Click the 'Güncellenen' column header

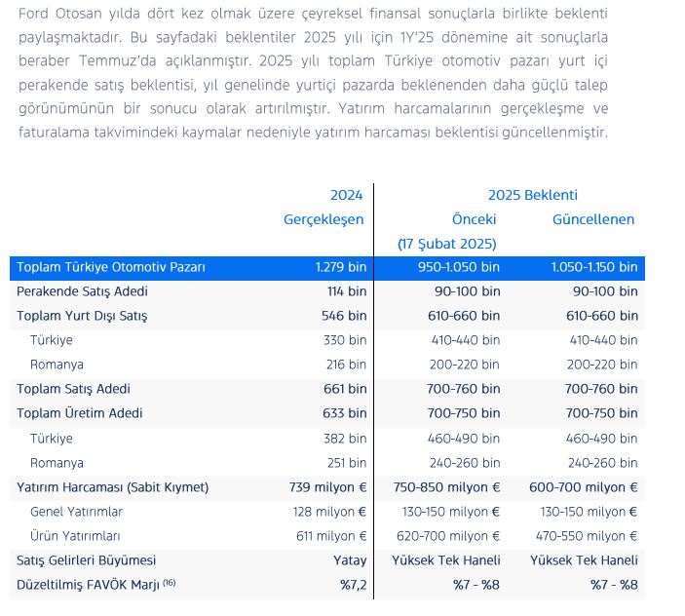click(x=593, y=219)
